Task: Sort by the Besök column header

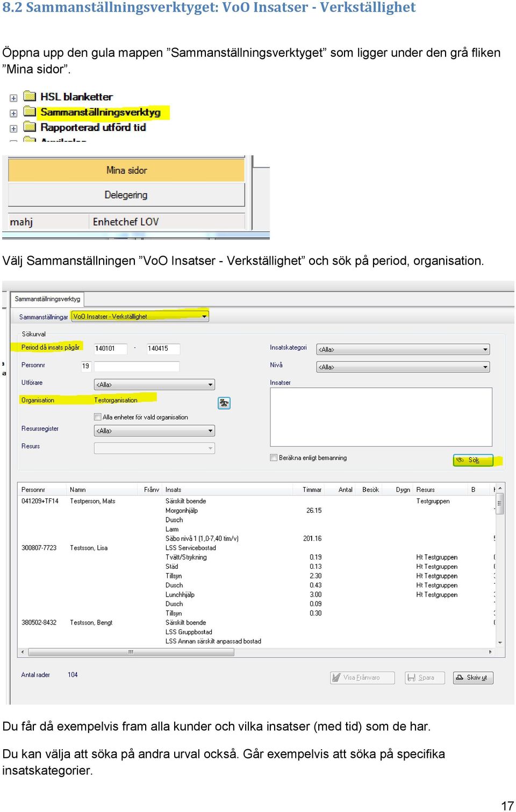Action: coord(370,489)
